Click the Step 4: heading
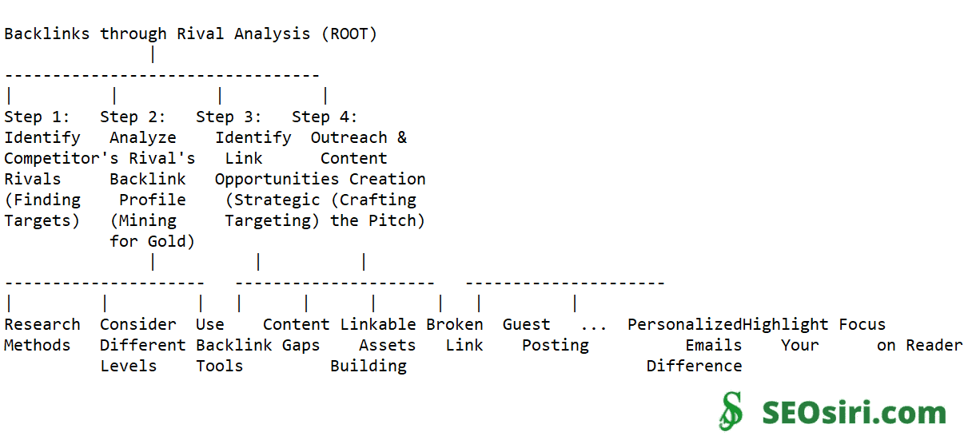980x444 pixels. tap(325, 117)
